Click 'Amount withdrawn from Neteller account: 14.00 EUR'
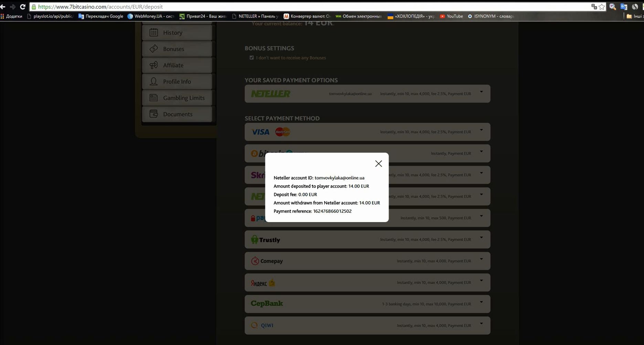The width and height of the screenshot is (644, 345). coord(327,203)
